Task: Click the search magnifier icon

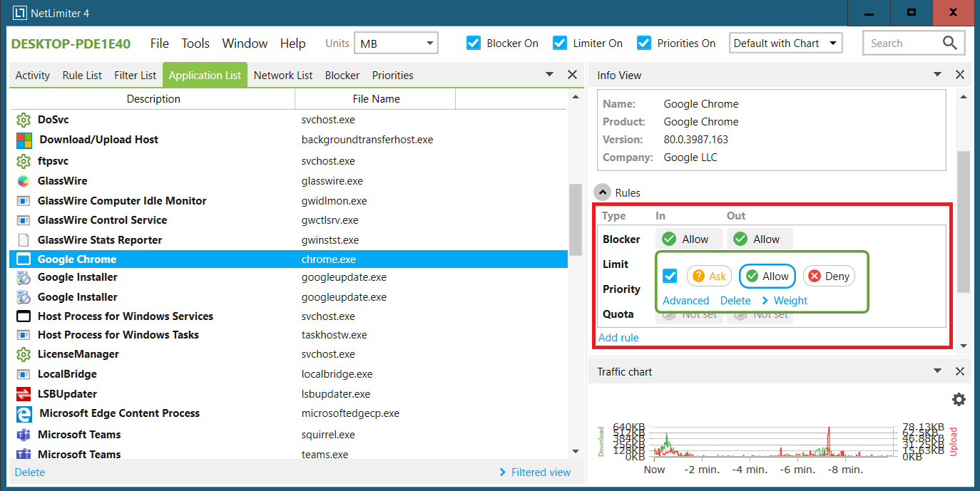Action: coord(949,43)
